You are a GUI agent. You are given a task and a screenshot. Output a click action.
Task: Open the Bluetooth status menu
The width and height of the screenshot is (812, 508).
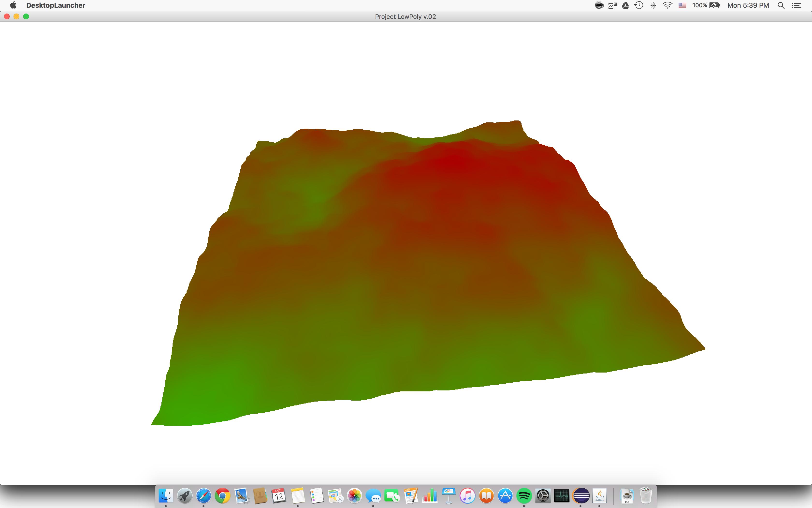[x=653, y=5]
